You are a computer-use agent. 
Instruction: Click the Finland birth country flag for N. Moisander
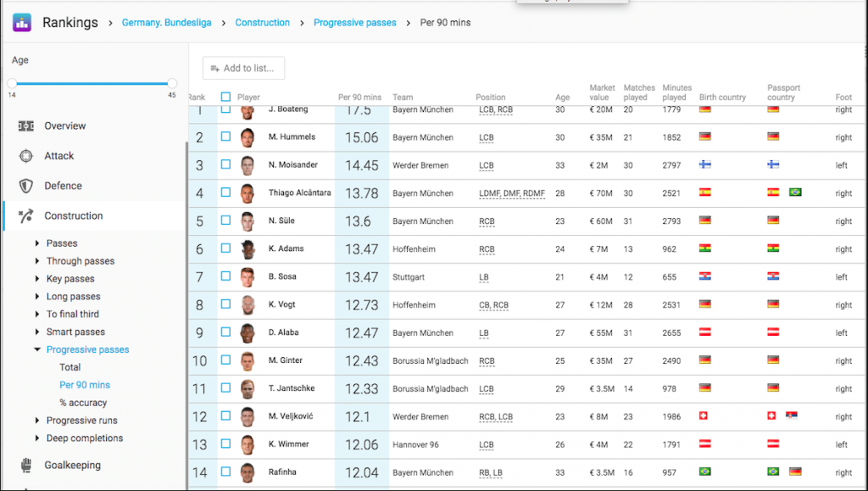click(704, 165)
